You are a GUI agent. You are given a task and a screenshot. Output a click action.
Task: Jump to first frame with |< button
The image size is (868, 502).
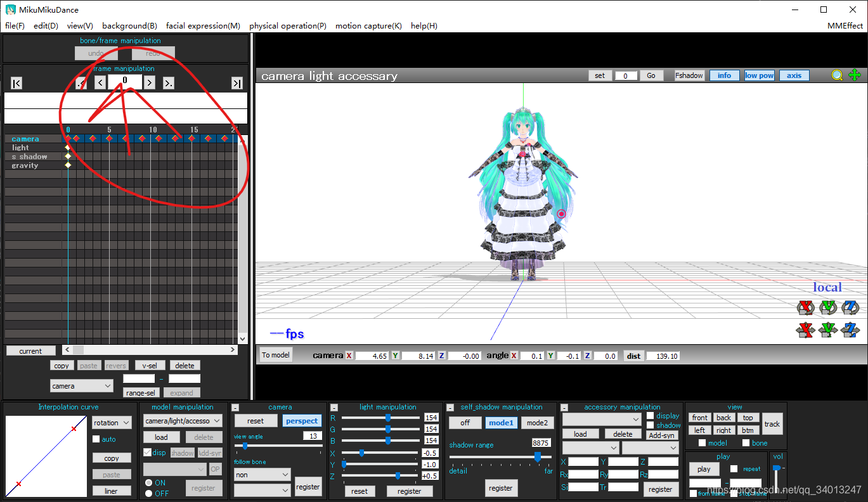(16, 83)
